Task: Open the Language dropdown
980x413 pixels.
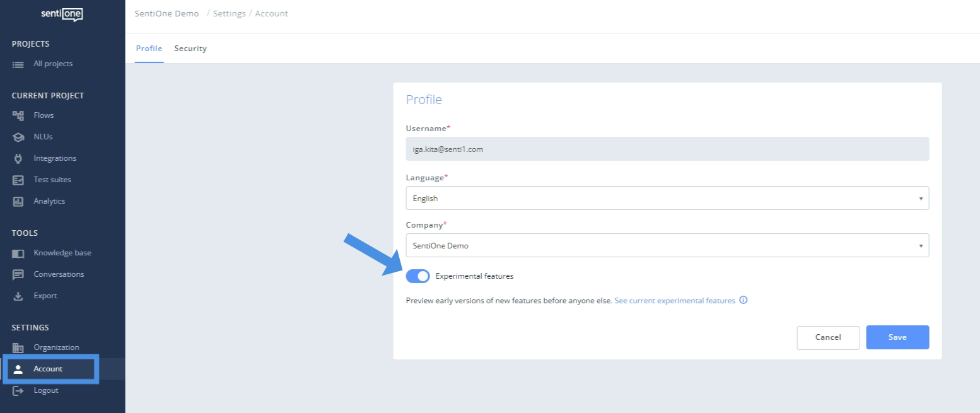Action: point(667,198)
